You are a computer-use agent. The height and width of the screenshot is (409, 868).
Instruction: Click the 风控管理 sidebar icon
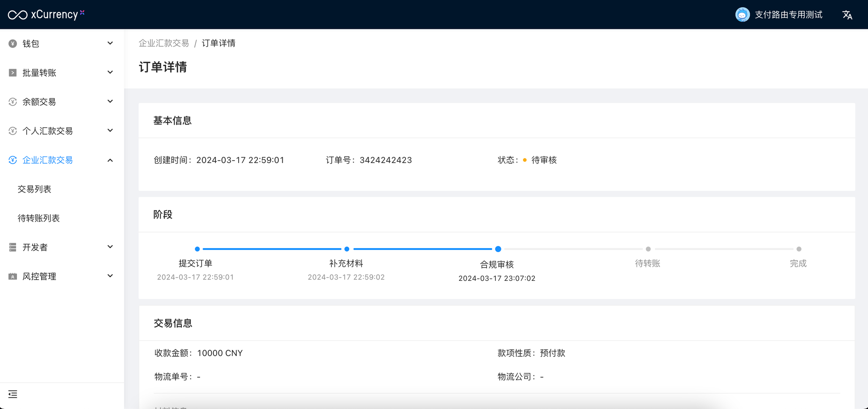click(x=13, y=277)
